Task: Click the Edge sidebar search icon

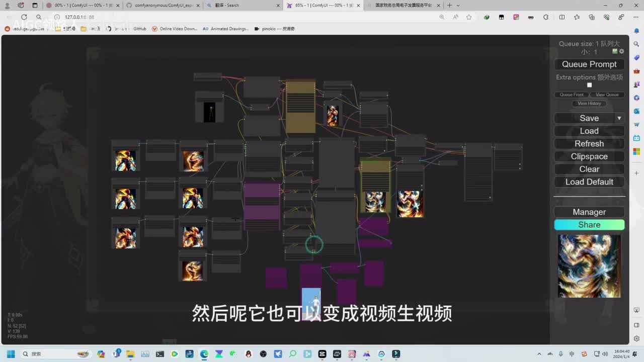Action: pyautogui.click(x=636, y=44)
